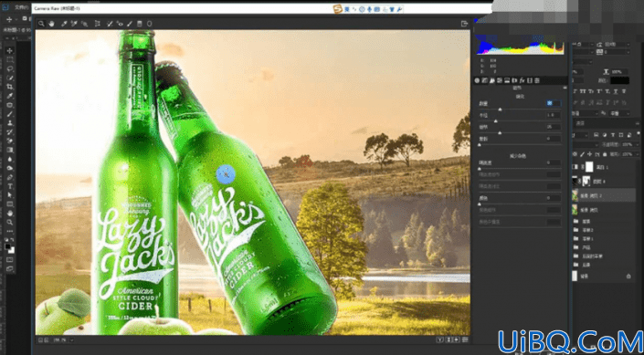The height and width of the screenshot is (355, 644).
Task: Choose the Adjustment Brush in Camera Raw
Action: point(130,24)
